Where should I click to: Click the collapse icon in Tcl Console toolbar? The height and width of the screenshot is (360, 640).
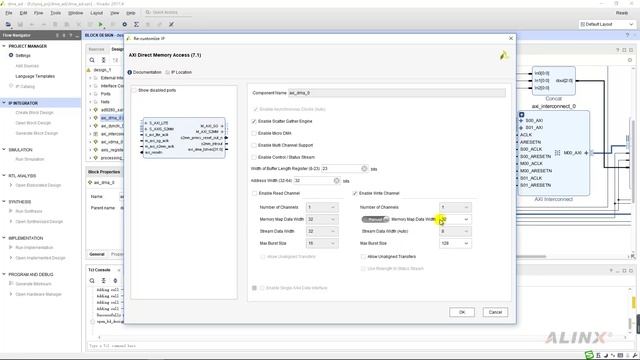point(104,280)
